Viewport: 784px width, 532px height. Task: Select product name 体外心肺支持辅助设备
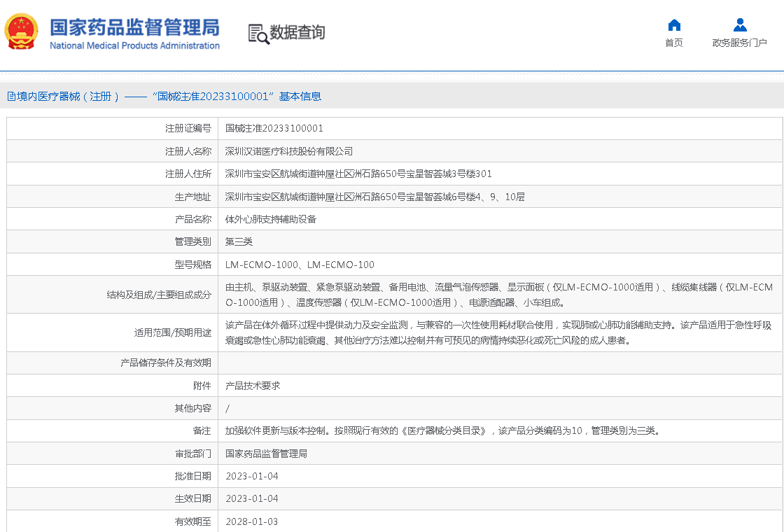270,219
